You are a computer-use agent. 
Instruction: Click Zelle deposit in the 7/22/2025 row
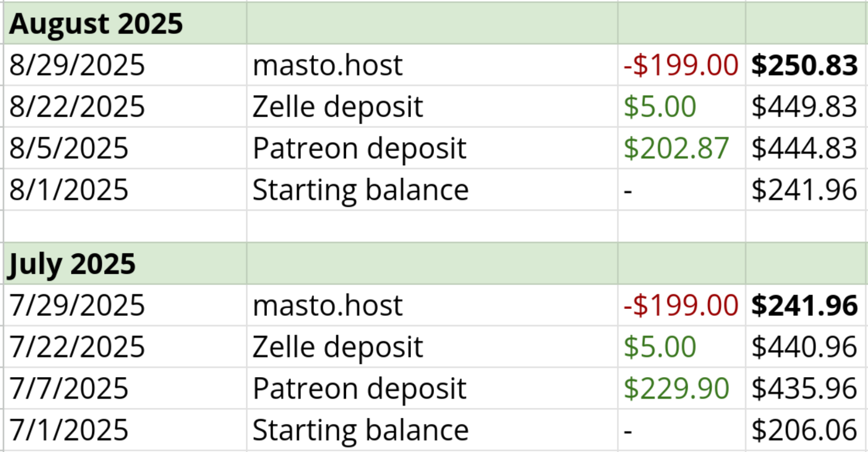[338, 347]
